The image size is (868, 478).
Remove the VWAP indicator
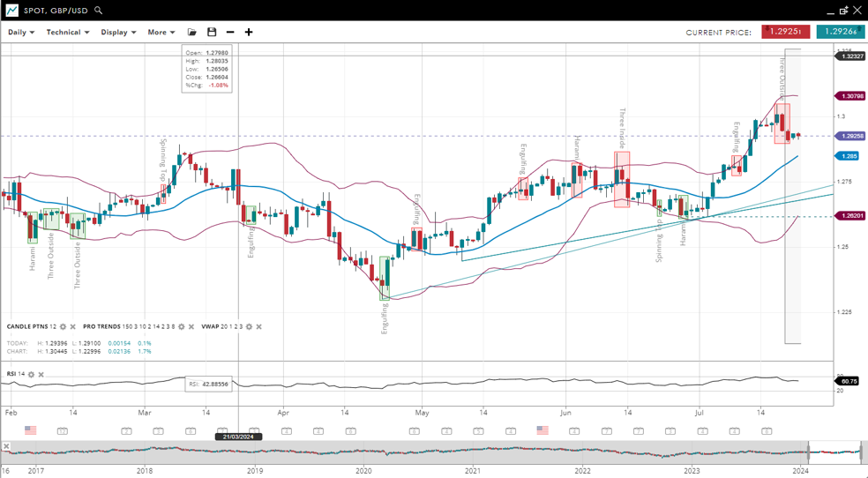point(259,326)
